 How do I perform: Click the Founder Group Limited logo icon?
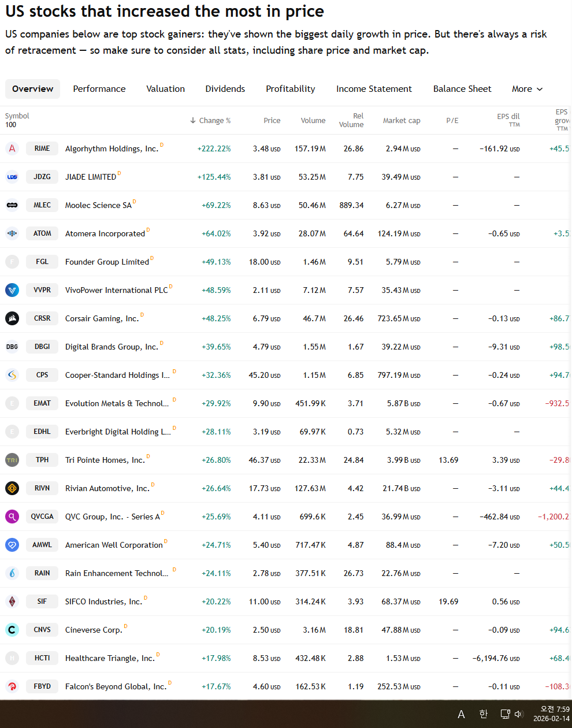point(12,262)
